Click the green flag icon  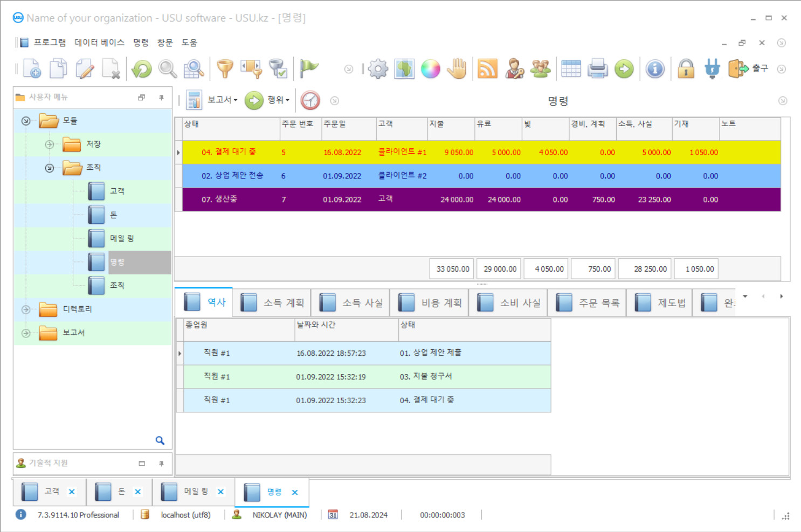309,69
